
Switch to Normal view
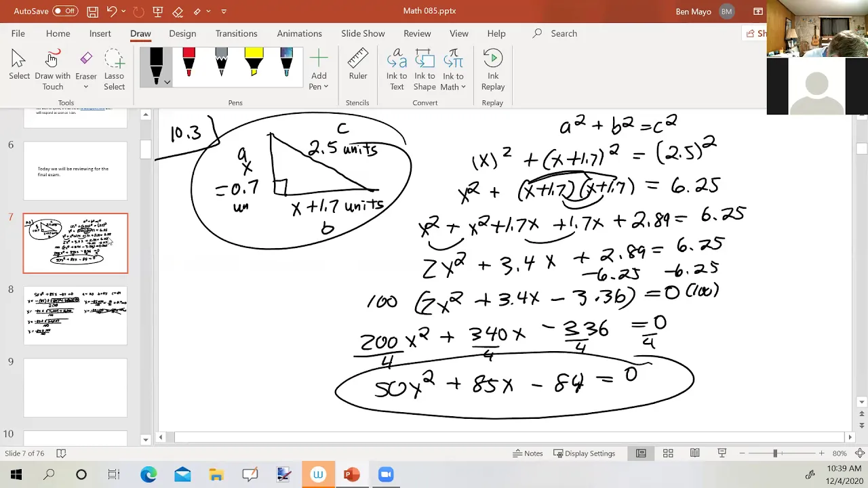(x=641, y=453)
